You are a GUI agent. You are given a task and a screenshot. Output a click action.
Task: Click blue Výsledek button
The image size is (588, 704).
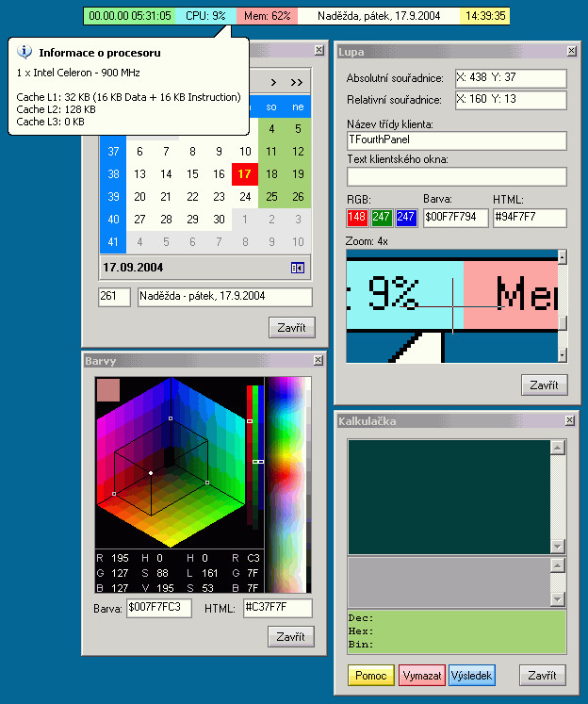click(472, 676)
